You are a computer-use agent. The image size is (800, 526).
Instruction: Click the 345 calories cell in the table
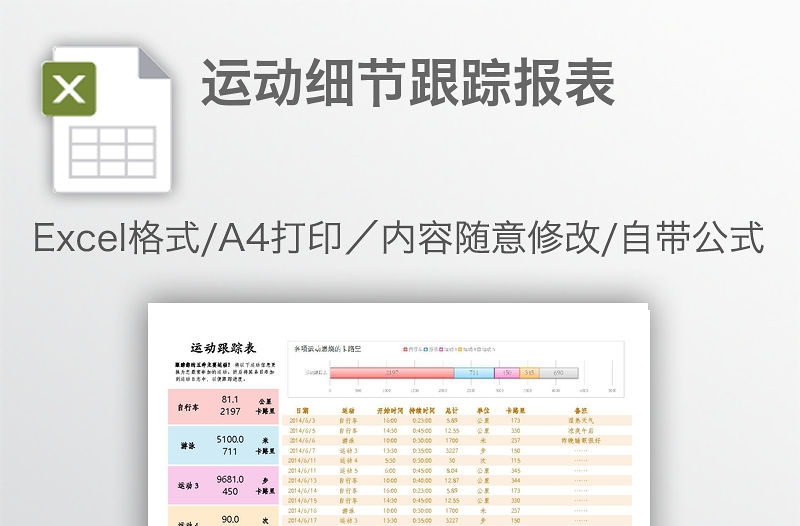click(x=515, y=470)
